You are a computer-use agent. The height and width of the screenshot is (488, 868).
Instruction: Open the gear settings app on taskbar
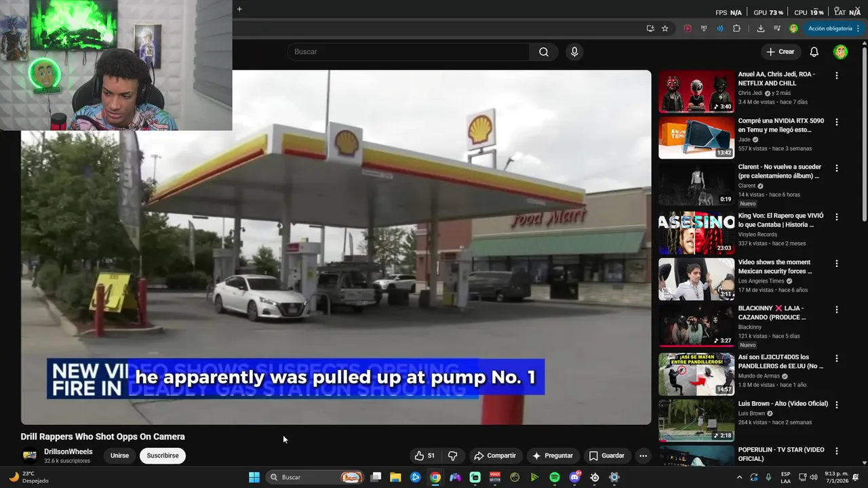coord(614,477)
